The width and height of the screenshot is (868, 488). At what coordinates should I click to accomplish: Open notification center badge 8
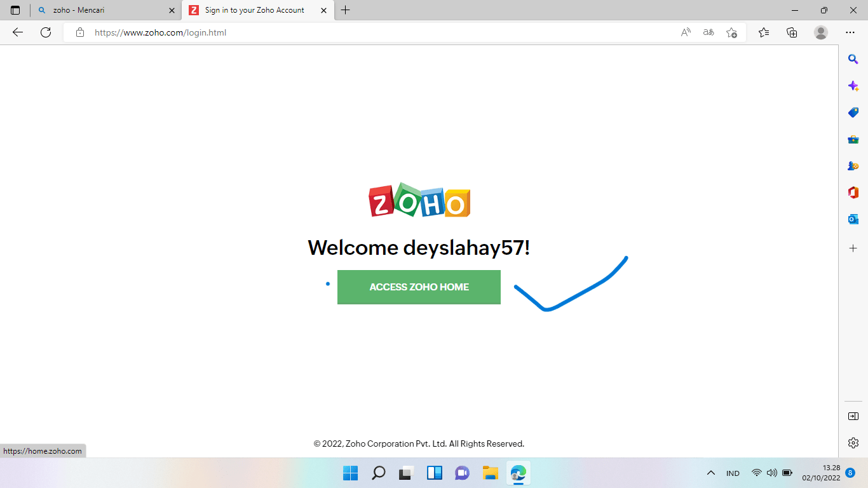[x=850, y=473]
